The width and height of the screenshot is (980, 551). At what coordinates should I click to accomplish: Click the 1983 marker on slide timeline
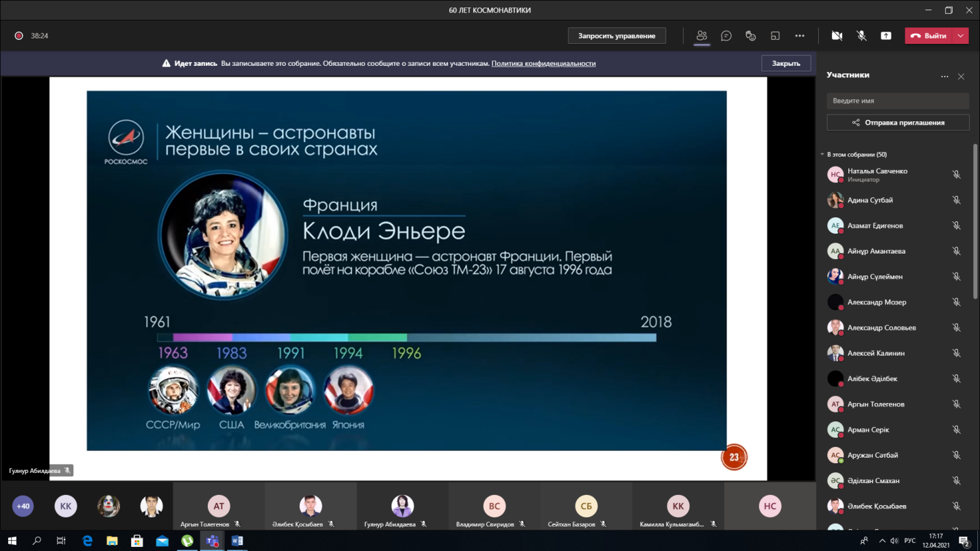[x=231, y=353]
